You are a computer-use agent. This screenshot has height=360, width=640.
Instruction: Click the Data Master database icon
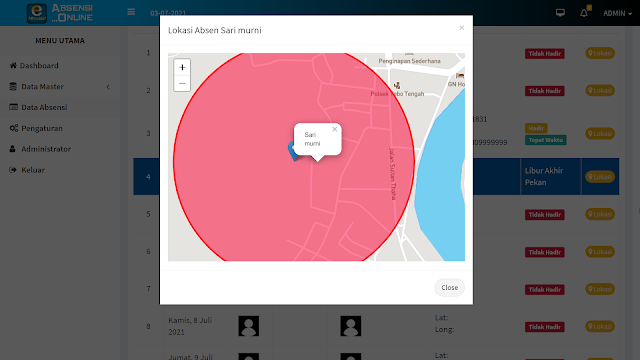pos(13,87)
